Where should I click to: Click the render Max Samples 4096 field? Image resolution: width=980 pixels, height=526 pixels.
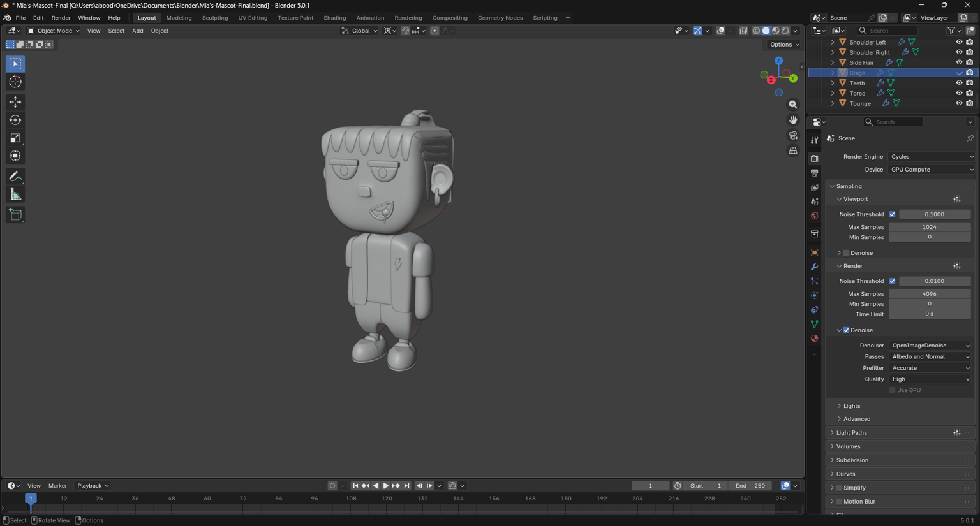930,294
